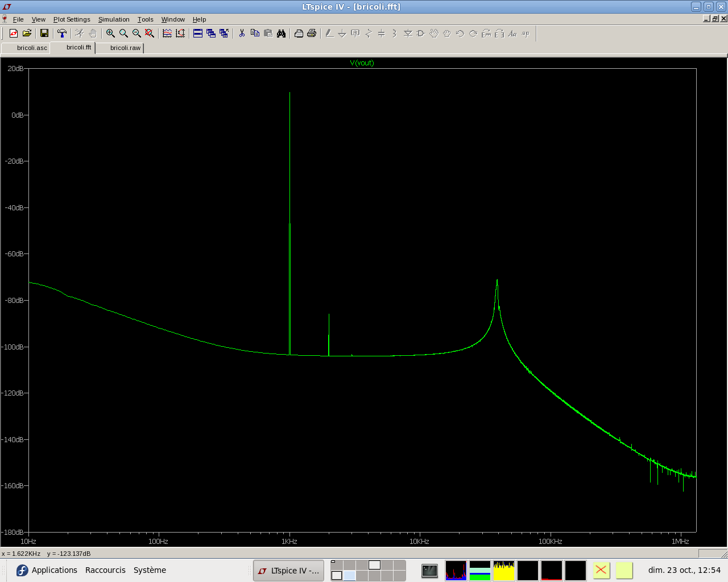This screenshot has width=728, height=582.
Task: Open the File menu
Action: pyautogui.click(x=18, y=19)
